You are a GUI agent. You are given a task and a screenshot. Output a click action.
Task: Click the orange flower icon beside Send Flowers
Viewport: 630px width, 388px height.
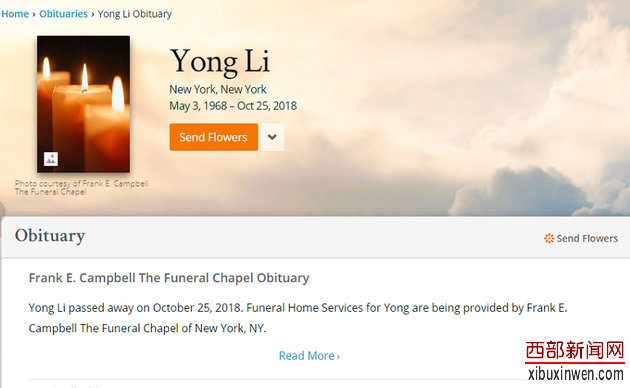[549, 239]
